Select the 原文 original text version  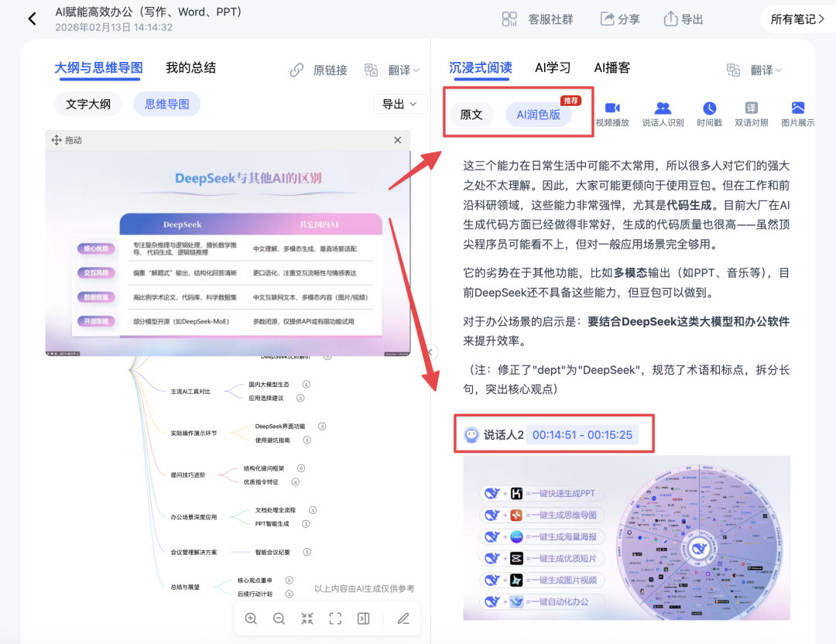tap(471, 115)
